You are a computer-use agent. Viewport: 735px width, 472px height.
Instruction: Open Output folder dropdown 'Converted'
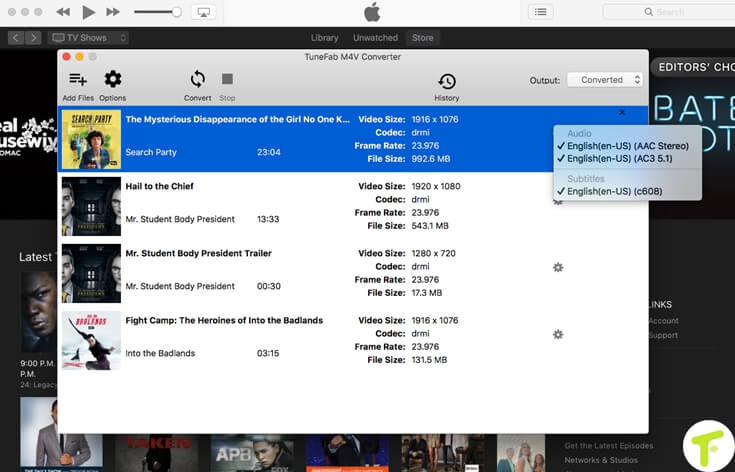tap(605, 80)
